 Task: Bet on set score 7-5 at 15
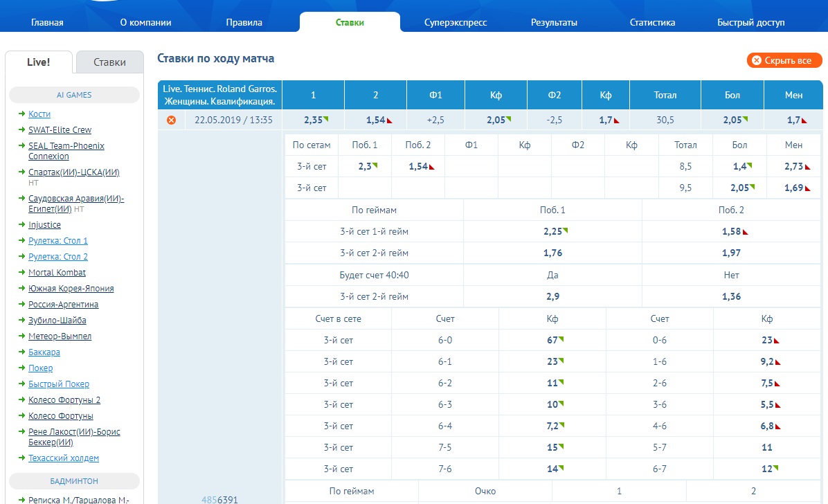tap(552, 447)
